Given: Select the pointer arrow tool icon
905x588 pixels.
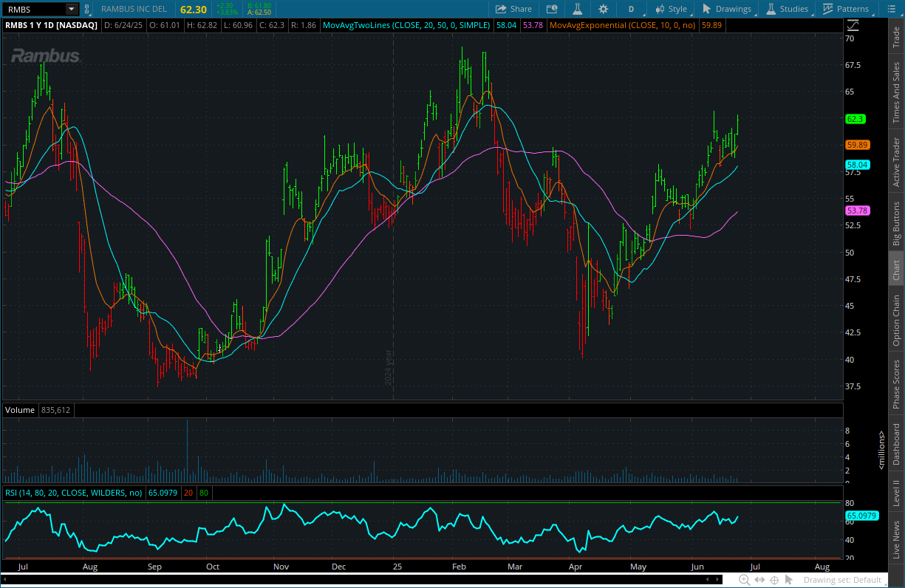Looking at the screenshot, I should (788, 579).
